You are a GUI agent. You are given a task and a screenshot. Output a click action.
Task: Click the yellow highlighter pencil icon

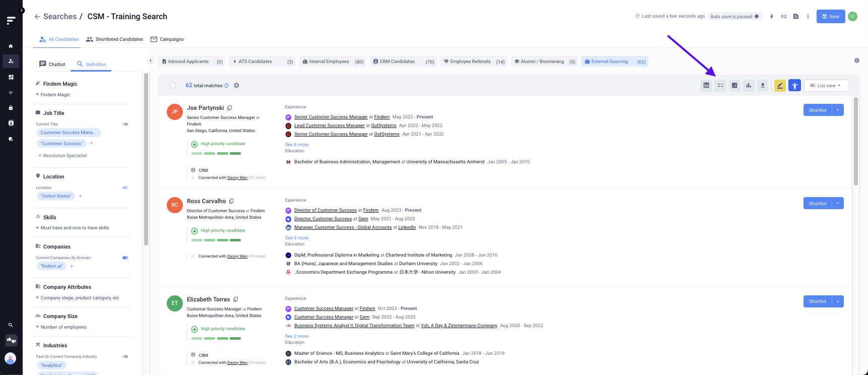780,86
